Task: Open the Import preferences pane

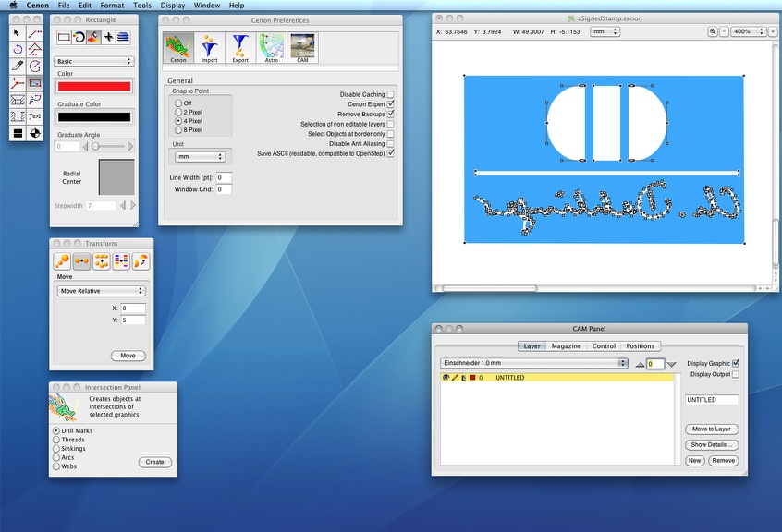Action: (x=209, y=48)
